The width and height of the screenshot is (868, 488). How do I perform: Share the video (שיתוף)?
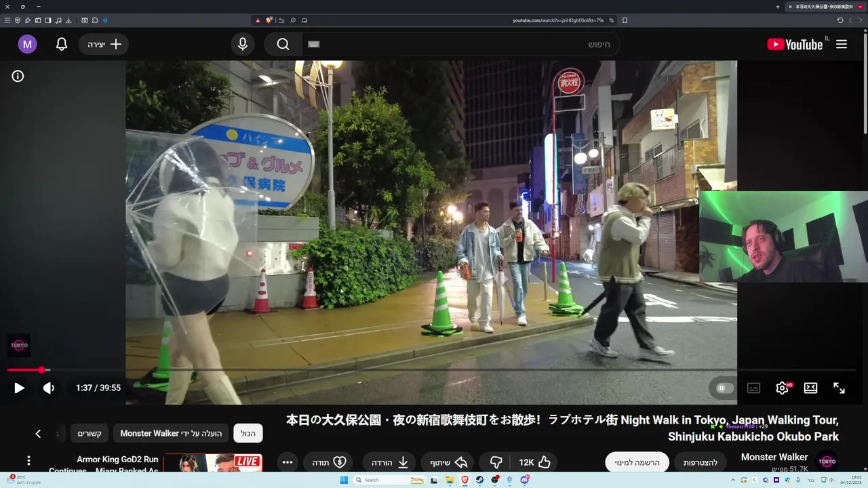pos(449,462)
